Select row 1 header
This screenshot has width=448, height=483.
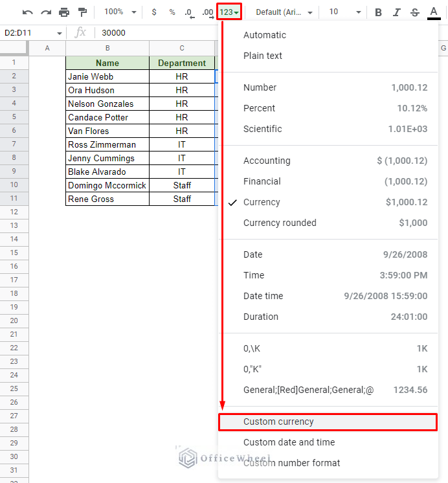coord(14,63)
